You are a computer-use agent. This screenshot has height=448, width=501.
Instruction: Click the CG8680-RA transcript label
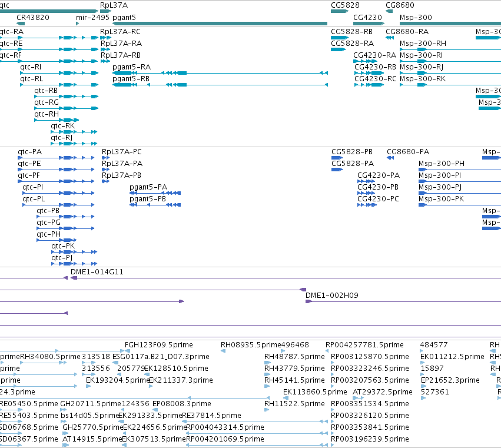(x=407, y=32)
